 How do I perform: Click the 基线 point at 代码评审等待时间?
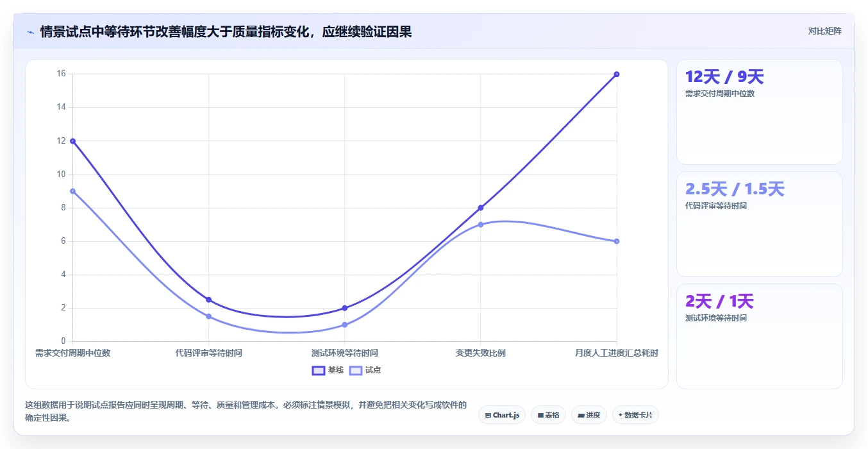pos(208,300)
